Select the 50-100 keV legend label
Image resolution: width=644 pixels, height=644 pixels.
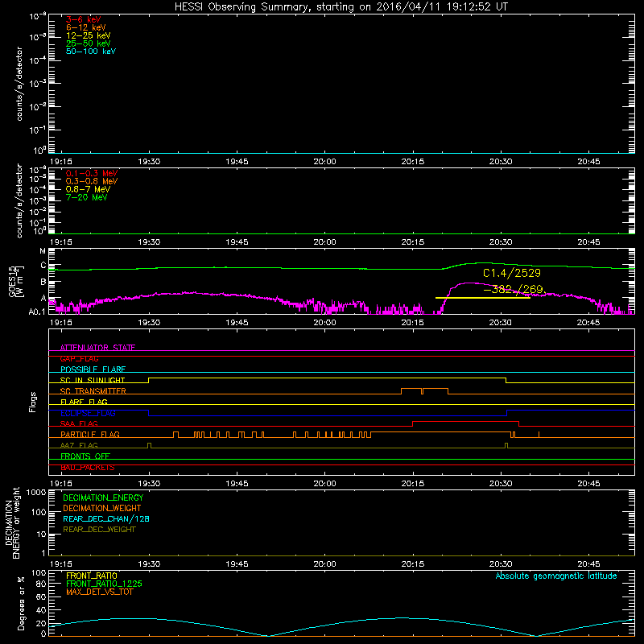(91, 52)
